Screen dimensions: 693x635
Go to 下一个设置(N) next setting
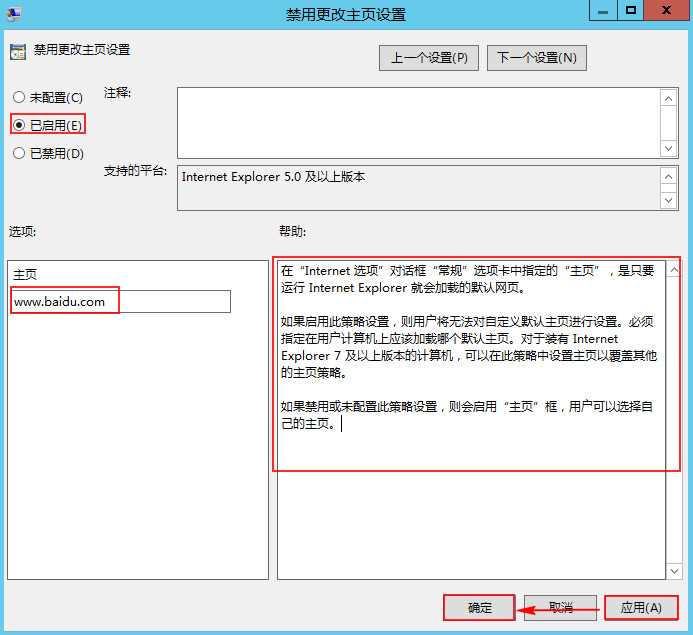537,58
